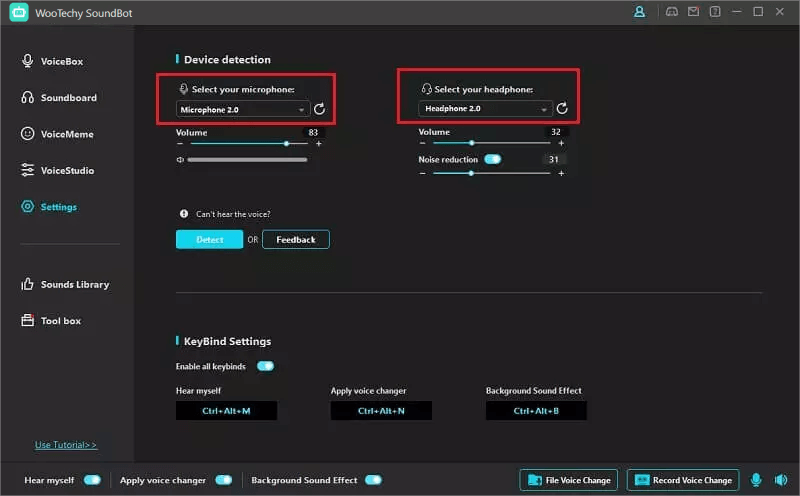
Task: Open the user account profile icon
Action: tap(639, 12)
